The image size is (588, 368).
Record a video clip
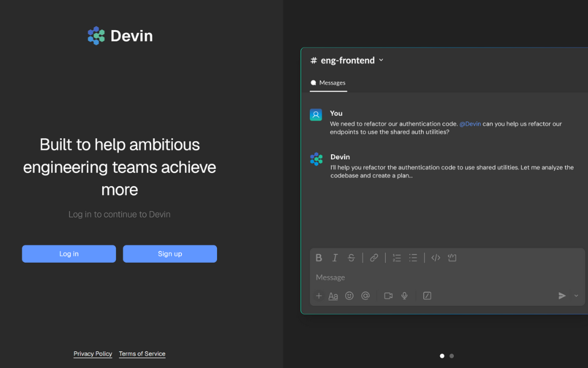[388, 296]
